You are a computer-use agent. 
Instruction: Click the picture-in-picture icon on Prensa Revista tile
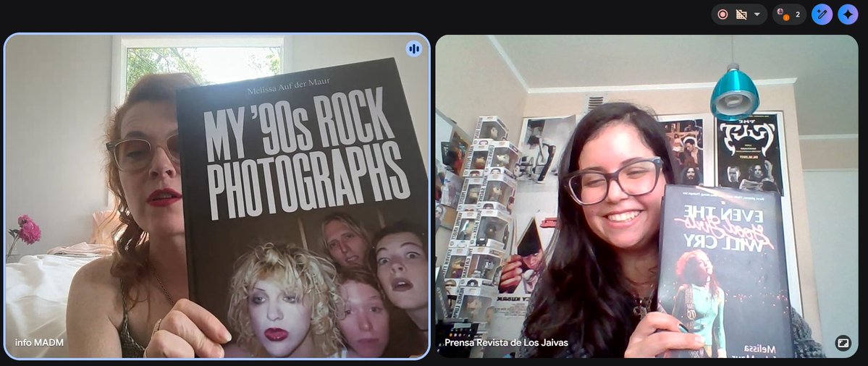click(x=843, y=344)
